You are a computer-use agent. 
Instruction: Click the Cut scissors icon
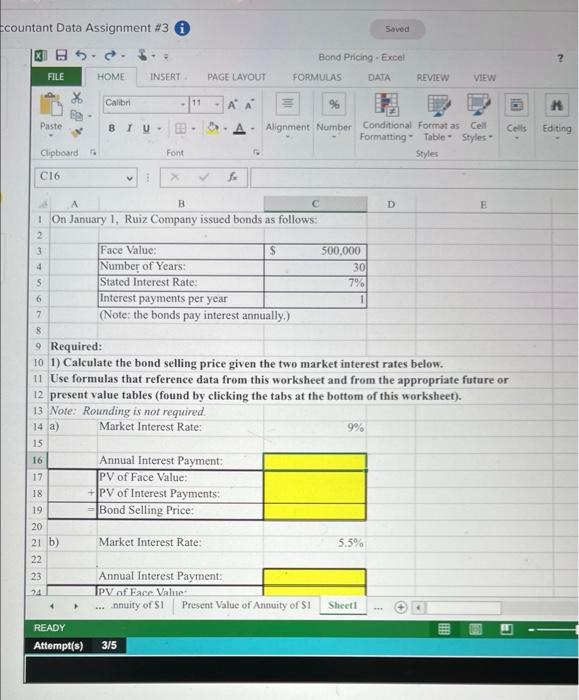(x=77, y=97)
